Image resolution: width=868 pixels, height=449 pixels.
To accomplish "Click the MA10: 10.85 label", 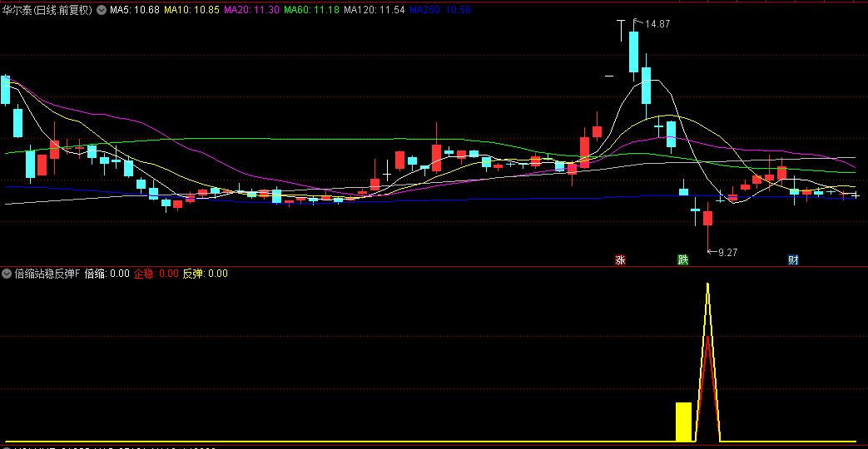I will click(191, 9).
